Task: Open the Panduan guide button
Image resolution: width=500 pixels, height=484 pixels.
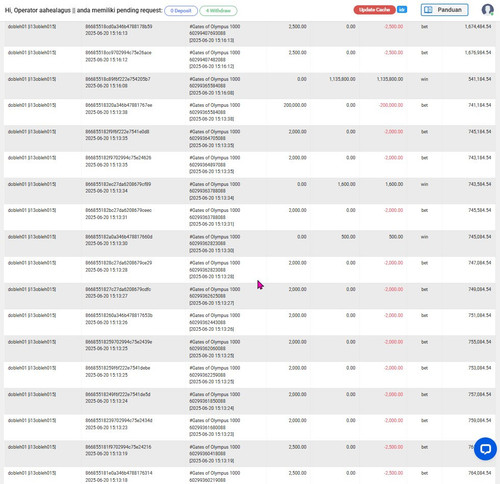Action: tap(444, 10)
